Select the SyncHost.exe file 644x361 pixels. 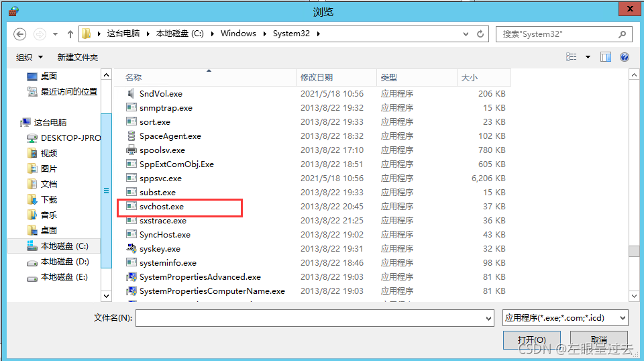pyautogui.click(x=165, y=234)
